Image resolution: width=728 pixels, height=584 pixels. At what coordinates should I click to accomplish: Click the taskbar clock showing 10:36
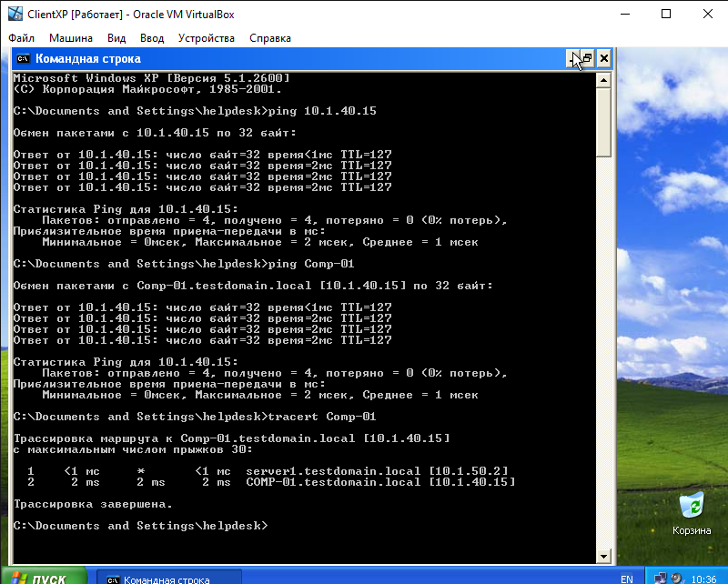tap(704, 579)
